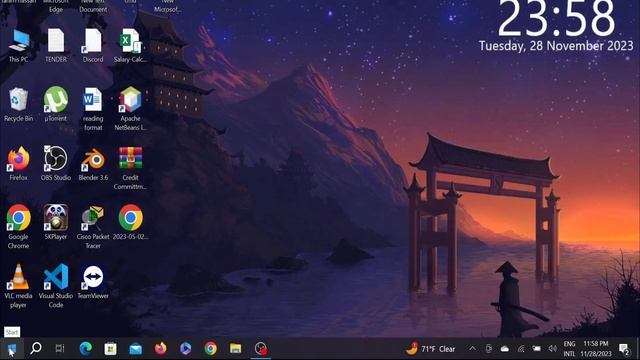Open This PC desktop icon
This screenshot has height=360, width=640.
[x=18, y=46]
